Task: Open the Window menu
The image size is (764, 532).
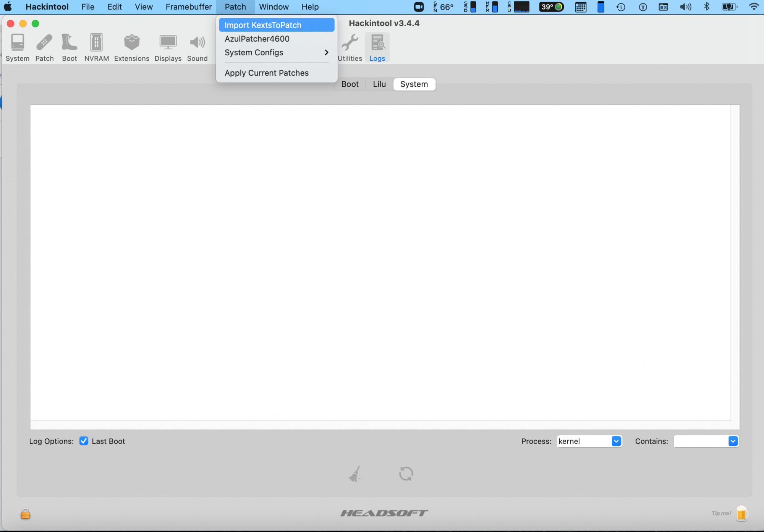Action: coord(274,7)
